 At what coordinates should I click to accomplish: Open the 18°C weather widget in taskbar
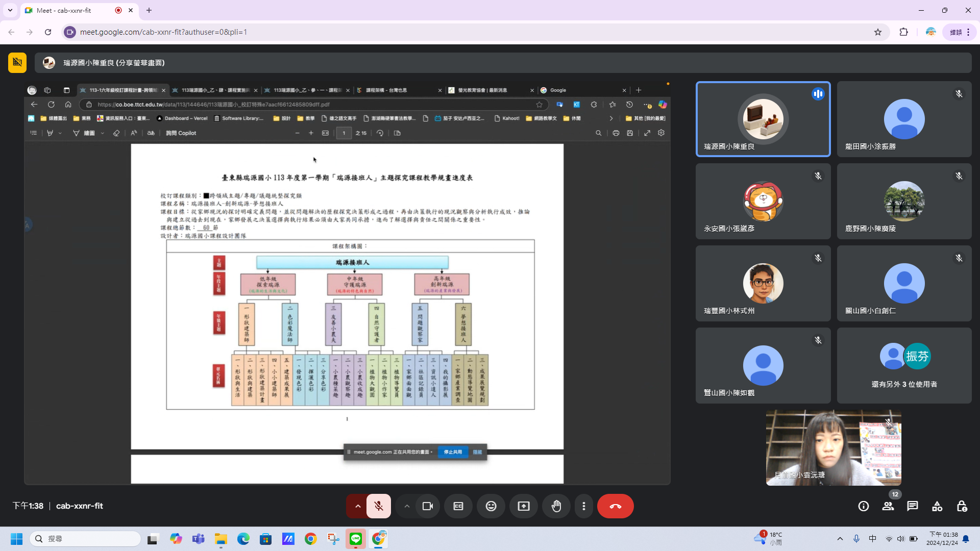point(768,539)
